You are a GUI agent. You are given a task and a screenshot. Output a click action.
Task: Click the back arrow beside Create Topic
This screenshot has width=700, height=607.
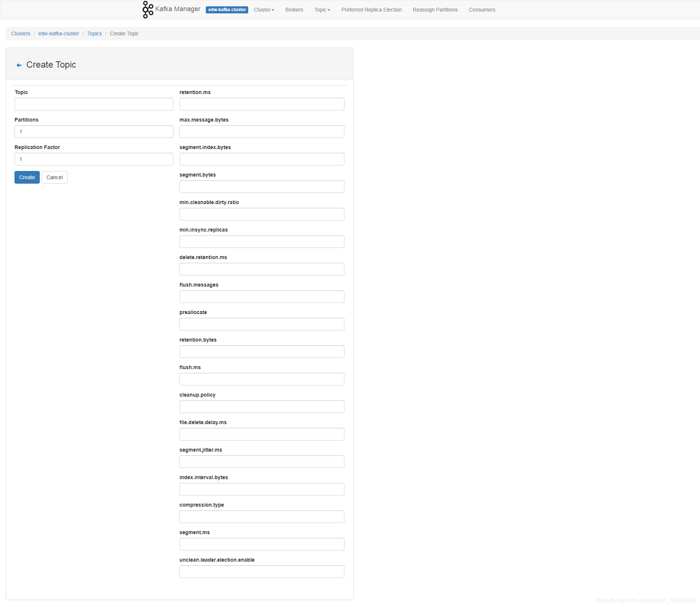[19, 65]
